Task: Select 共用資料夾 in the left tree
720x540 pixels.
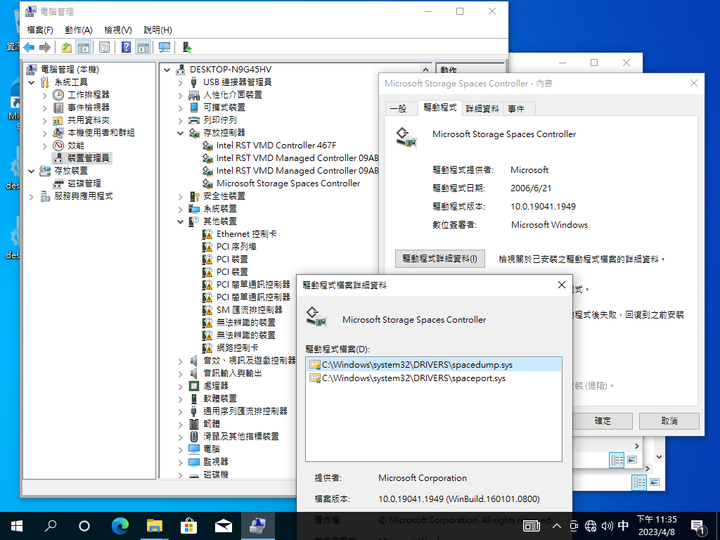Action: (88, 120)
